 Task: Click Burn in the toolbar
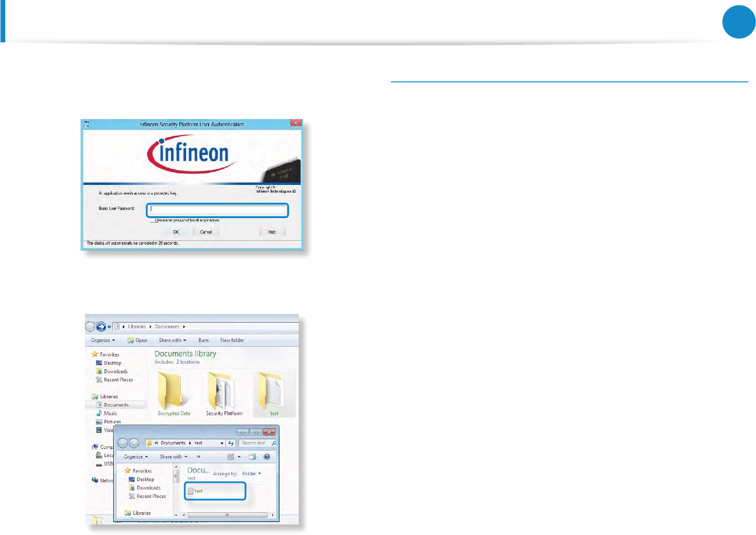[203, 340]
